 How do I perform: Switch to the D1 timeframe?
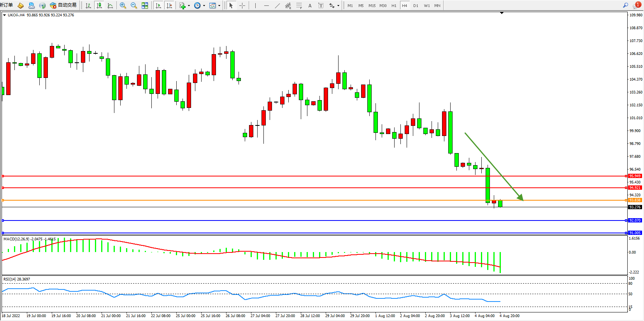pos(416,5)
